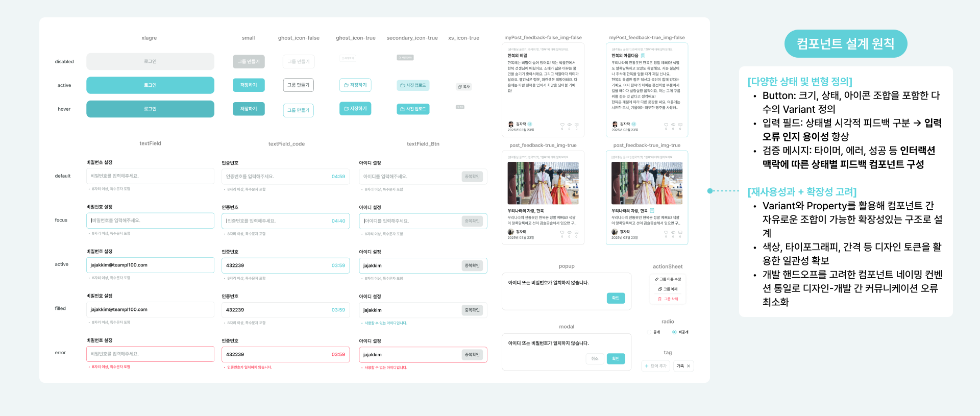
Task: Click the heart icon on 한복의 비밀 card
Action: 562,125
